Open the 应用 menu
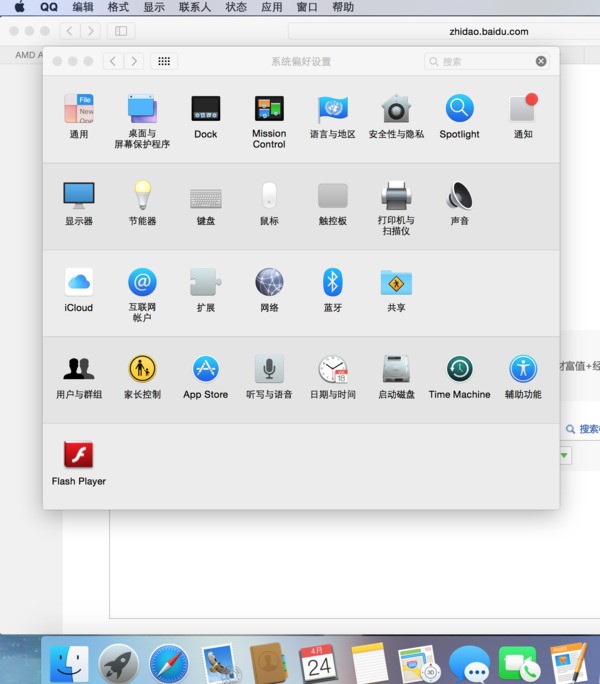The height and width of the screenshot is (684, 600). tap(271, 7)
